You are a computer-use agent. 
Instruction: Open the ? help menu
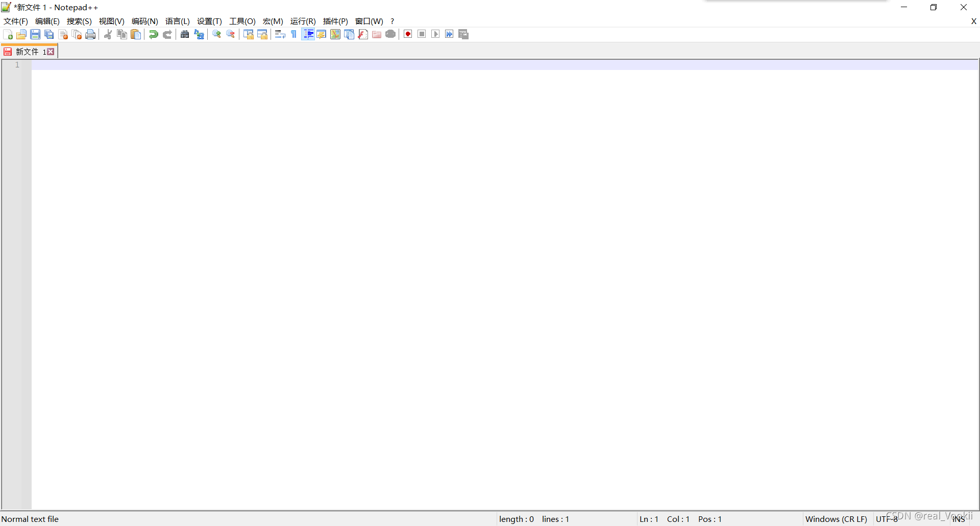coord(392,21)
